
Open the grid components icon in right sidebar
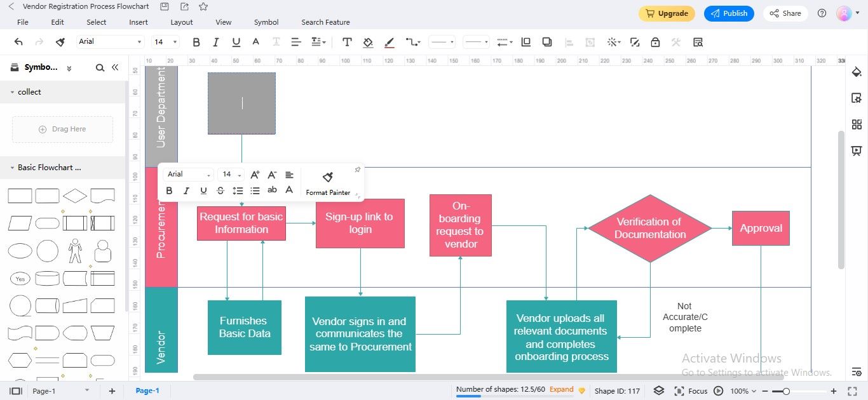(857, 124)
